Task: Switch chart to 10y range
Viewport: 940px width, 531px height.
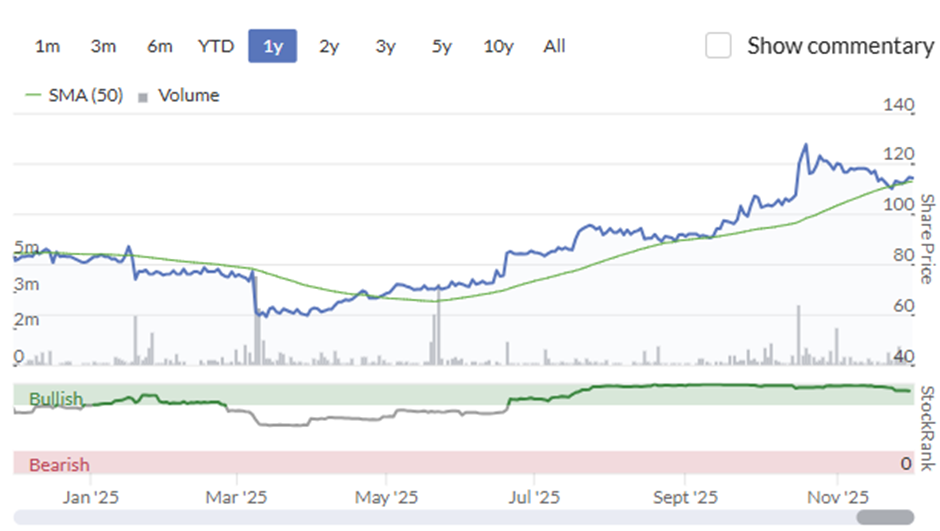Action: coord(499,46)
